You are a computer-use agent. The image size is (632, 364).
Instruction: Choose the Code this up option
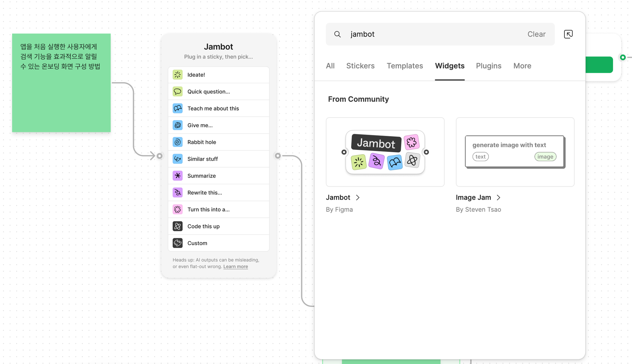pyautogui.click(x=219, y=226)
